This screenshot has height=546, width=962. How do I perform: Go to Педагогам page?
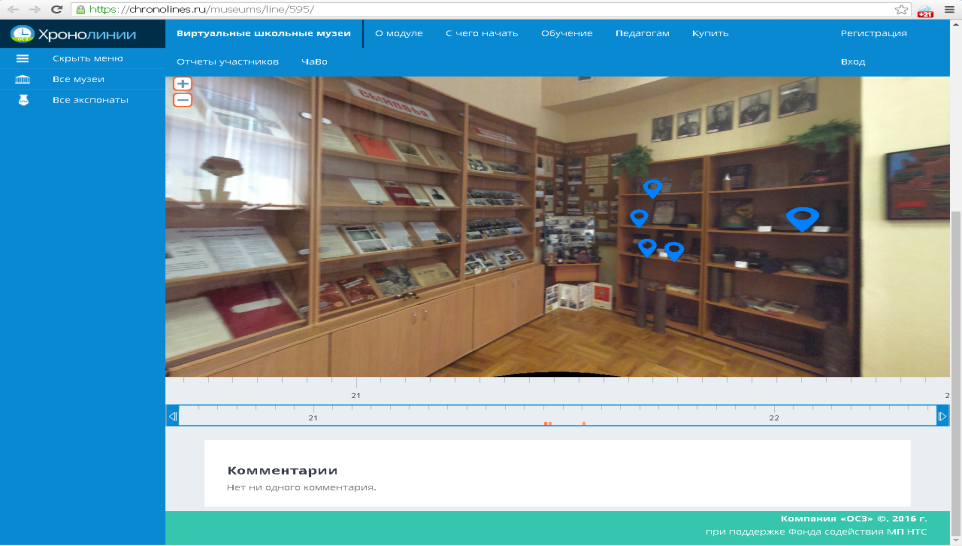tap(642, 33)
